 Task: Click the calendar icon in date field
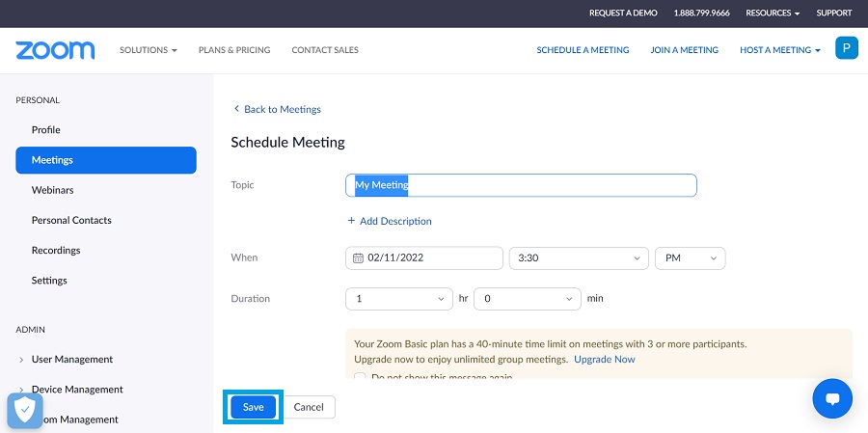(358, 258)
